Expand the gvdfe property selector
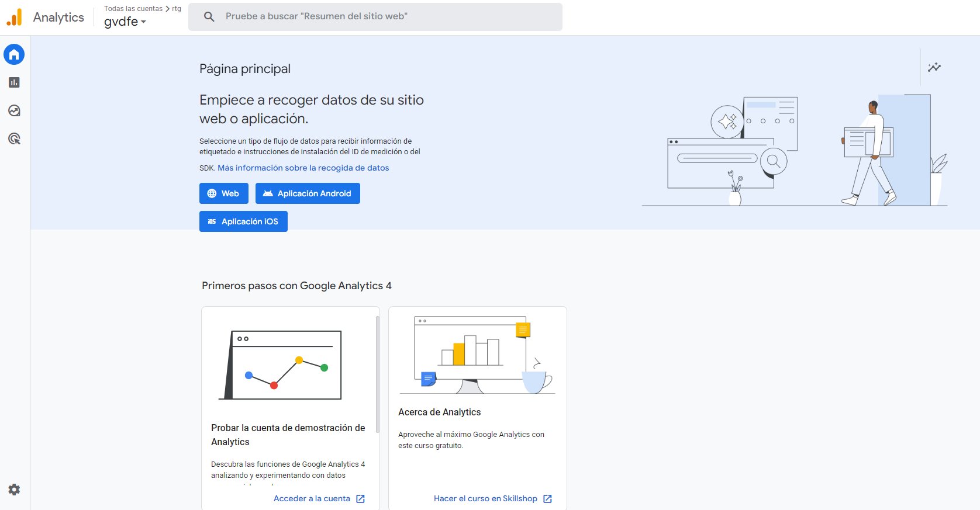980x510 pixels. tap(125, 22)
